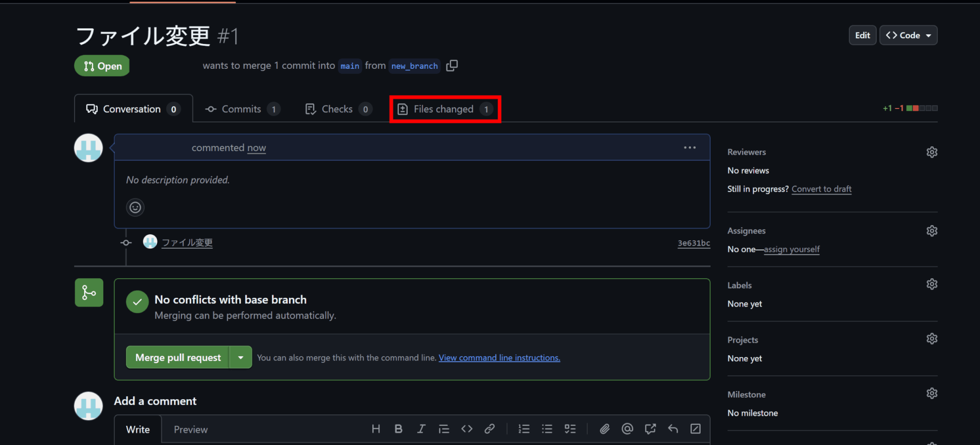Click the user avatar next to the first comment
The height and width of the screenshot is (445, 980).
pyautogui.click(x=89, y=148)
